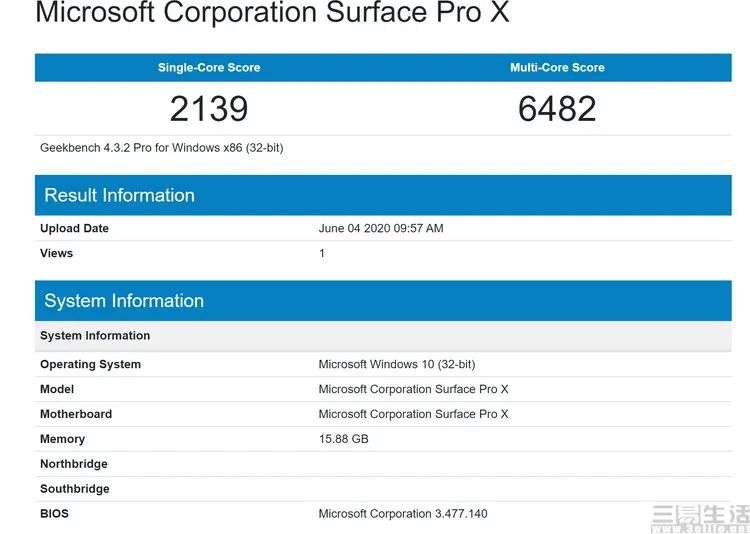The image size is (750, 534).
Task: Click the BIOS version Microsoft Corporation 3.477.140
Action: point(403,514)
